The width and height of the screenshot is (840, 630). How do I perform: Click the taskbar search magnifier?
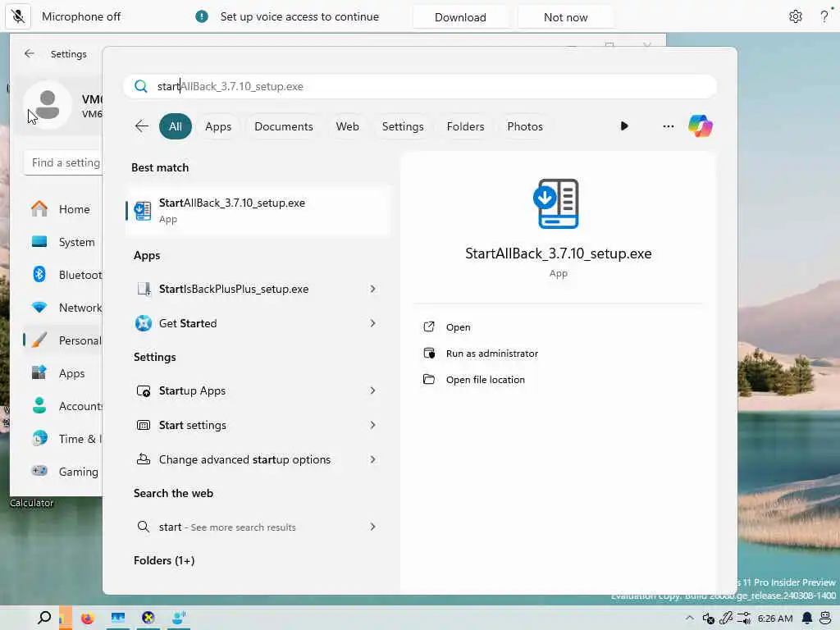pyautogui.click(x=44, y=618)
